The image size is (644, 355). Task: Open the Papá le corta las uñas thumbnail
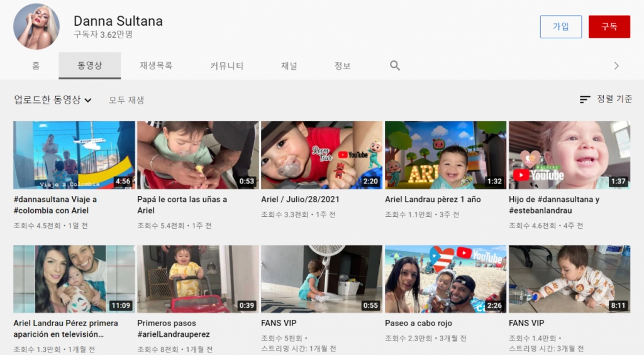coord(198,155)
